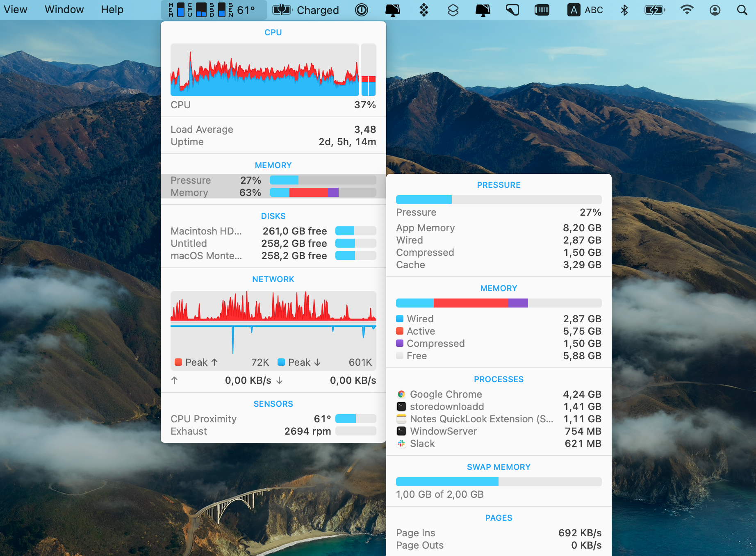Image resolution: width=756 pixels, height=556 pixels.
Task: Open the ABC input source menu
Action: (585, 10)
